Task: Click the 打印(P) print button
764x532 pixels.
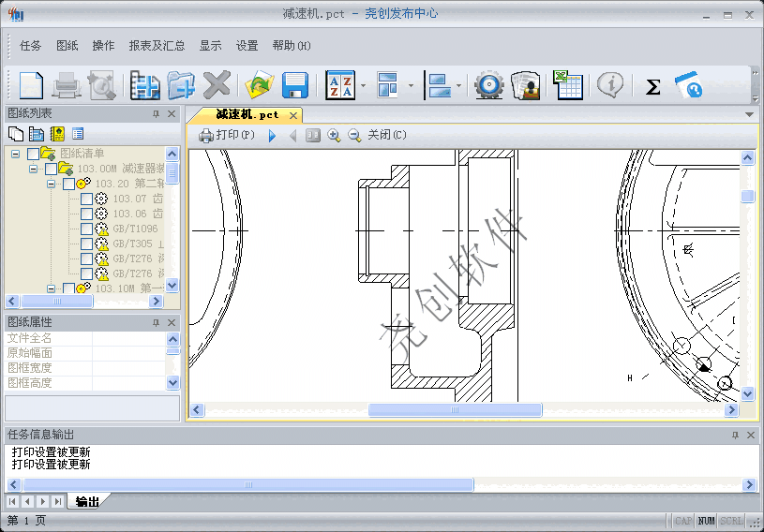Action: (x=226, y=135)
